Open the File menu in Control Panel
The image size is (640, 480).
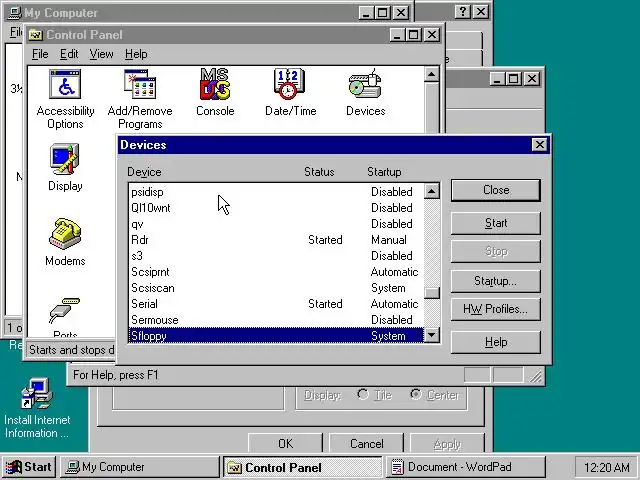tap(40, 54)
